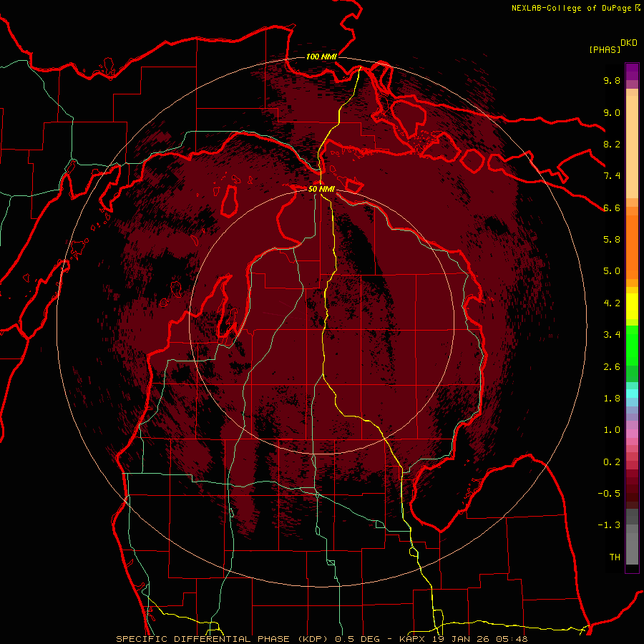Click the Specific Differential Phase caption
The image size is (644, 644).
pos(321,639)
